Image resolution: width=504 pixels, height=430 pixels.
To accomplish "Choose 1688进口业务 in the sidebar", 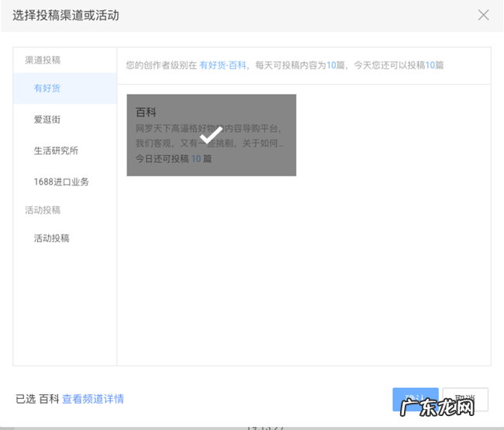I will (61, 182).
